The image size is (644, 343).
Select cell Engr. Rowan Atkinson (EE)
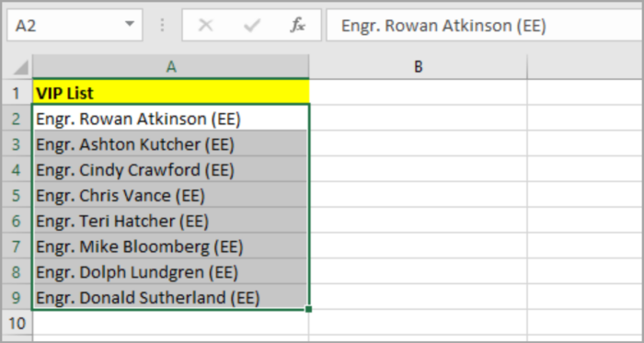pyautogui.click(x=171, y=119)
